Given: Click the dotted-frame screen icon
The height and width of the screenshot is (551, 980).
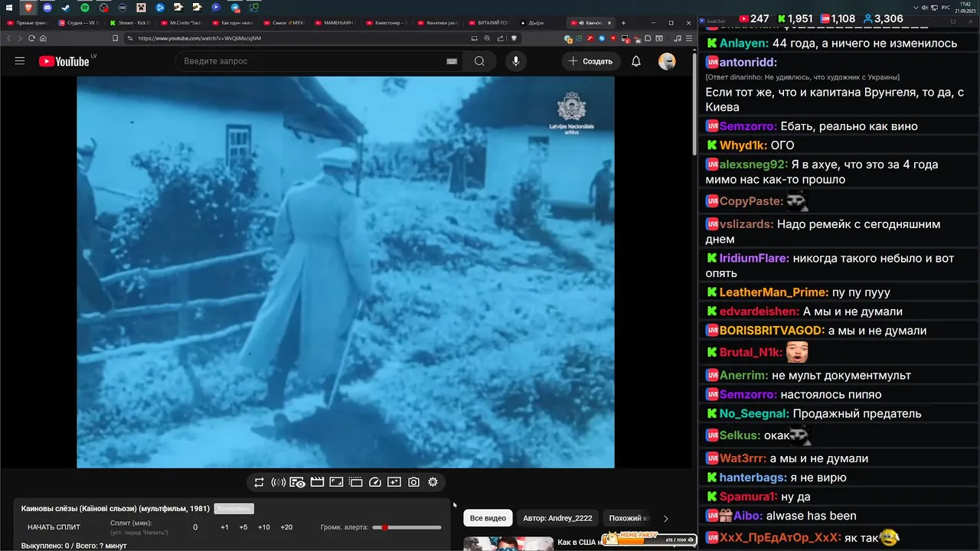Looking at the screenshot, I should tap(355, 482).
